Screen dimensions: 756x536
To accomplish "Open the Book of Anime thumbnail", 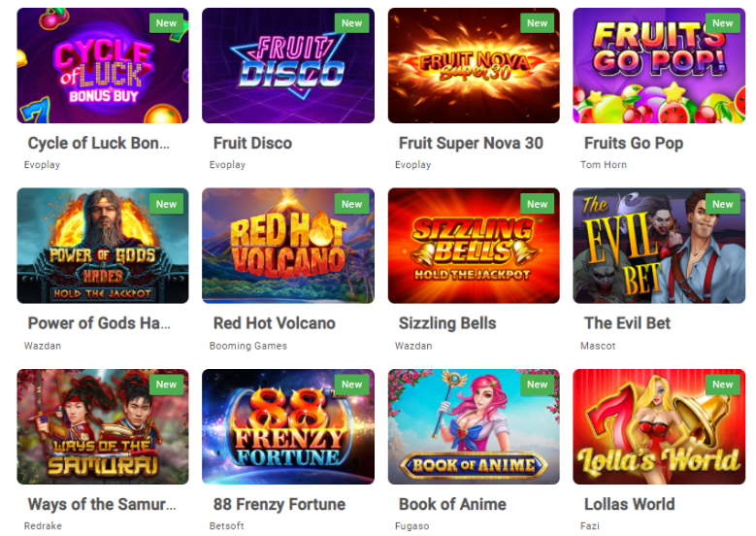I will click(473, 426).
